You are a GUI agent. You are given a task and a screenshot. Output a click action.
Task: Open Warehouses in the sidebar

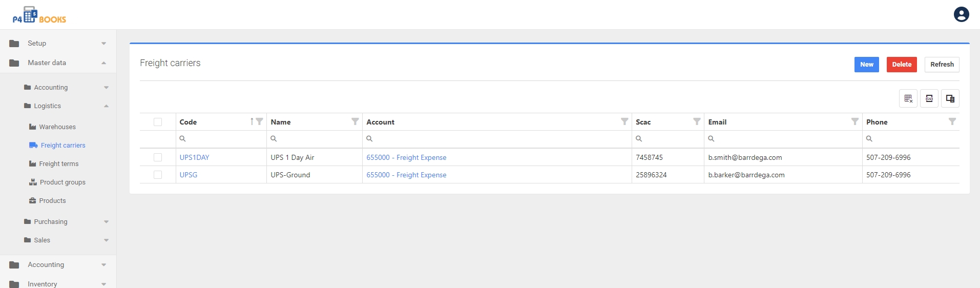[57, 127]
